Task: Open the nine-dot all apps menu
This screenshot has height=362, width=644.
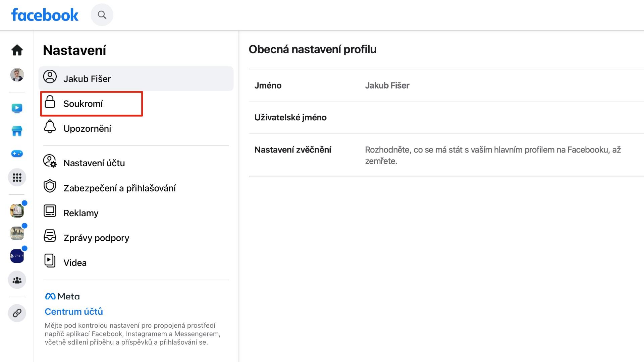Action: [17, 177]
